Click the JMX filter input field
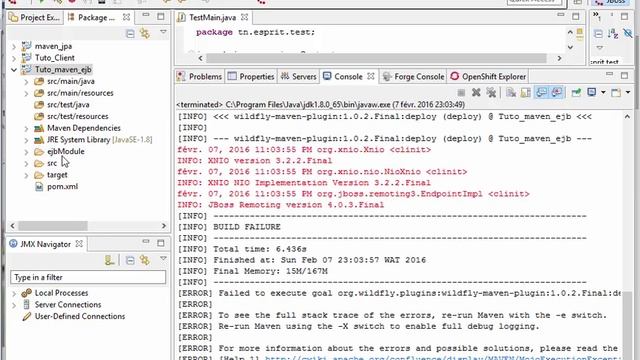This screenshot has width=640, height=360. [x=88, y=277]
